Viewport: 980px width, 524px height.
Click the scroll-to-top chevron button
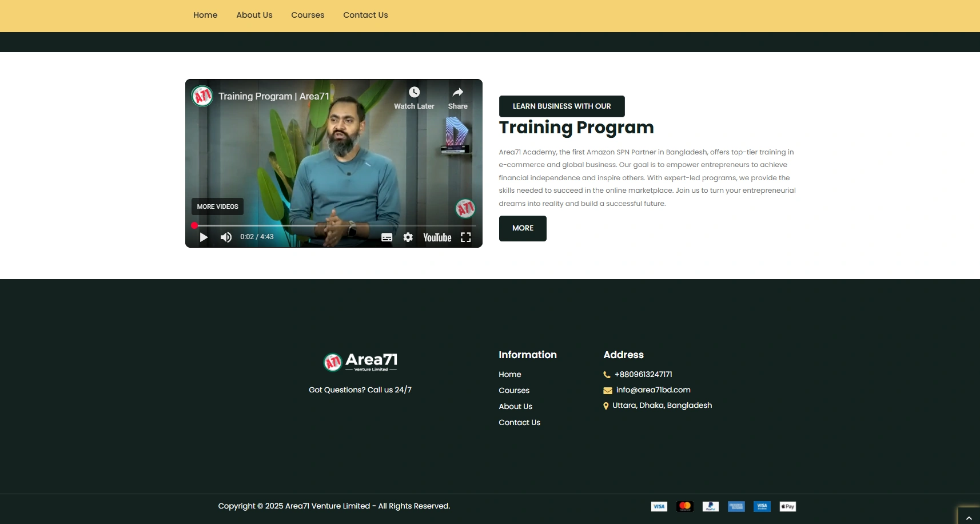pos(969,517)
